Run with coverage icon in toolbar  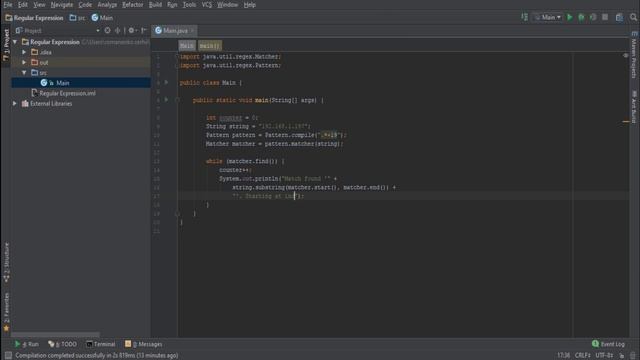593,17
